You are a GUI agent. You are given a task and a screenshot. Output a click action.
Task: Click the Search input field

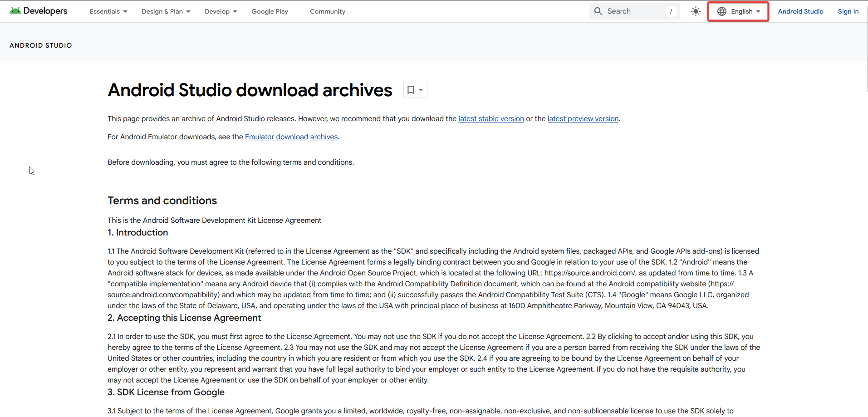click(634, 11)
